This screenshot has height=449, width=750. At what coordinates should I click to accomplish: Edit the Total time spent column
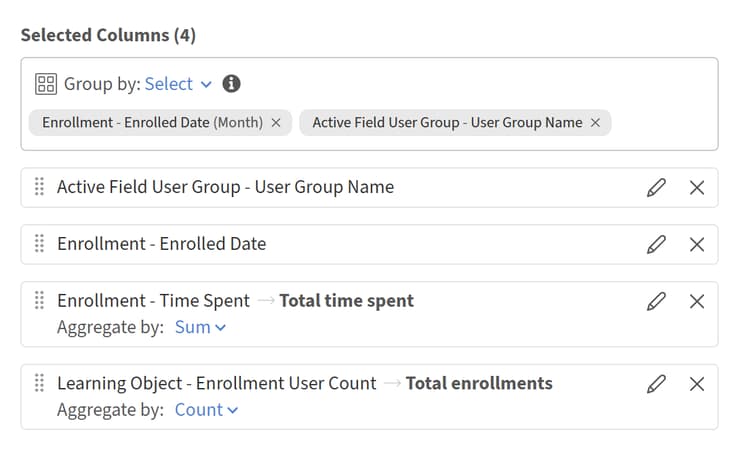coord(656,301)
